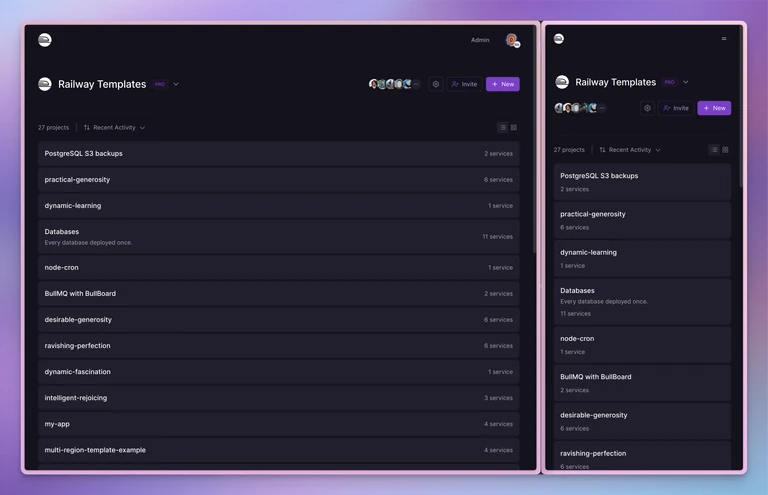Open desirable-generosity card in mobile window
768x495 pixels.
pyautogui.click(x=642, y=421)
